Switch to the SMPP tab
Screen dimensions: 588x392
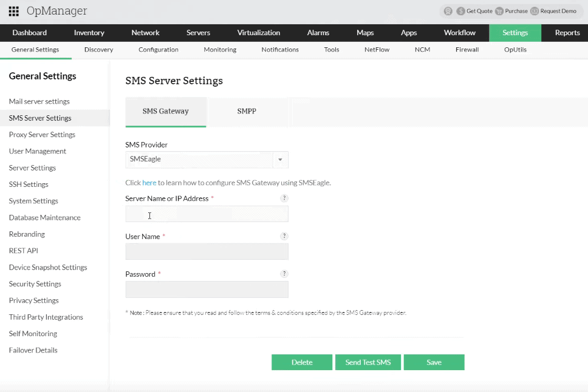[247, 111]
